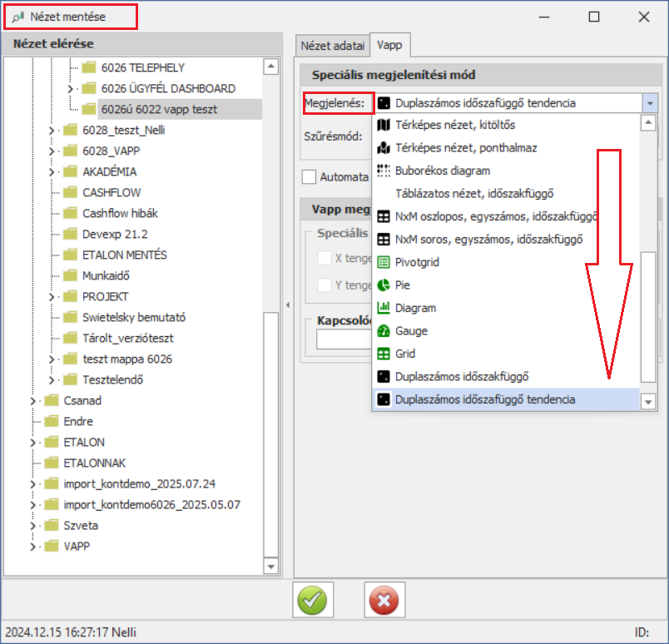Click the red X cancel button
Image resolution: width=669 pixels, height=644 pixels.
tap(384, 600)
